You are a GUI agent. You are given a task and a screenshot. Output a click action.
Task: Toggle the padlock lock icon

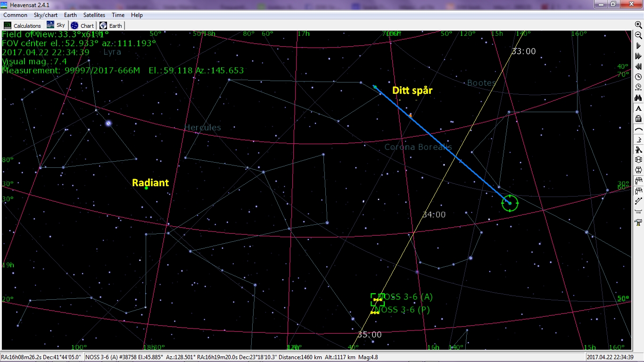(639, 118)
